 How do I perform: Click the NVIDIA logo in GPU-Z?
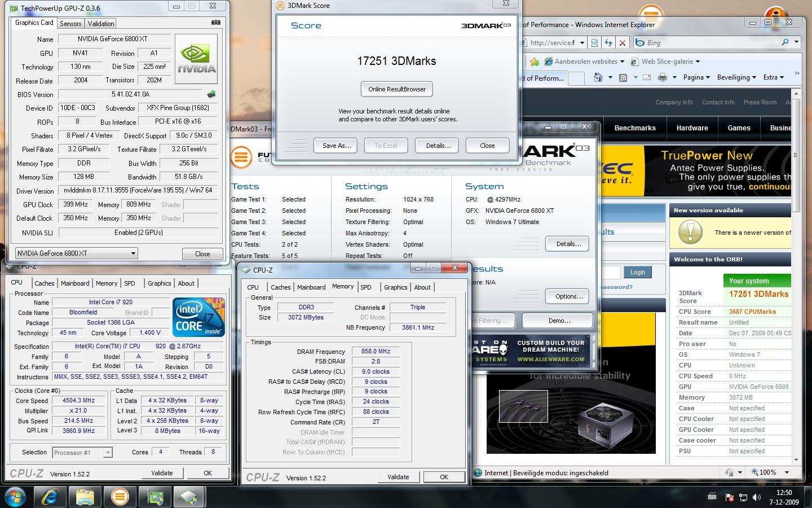point(196,59)
